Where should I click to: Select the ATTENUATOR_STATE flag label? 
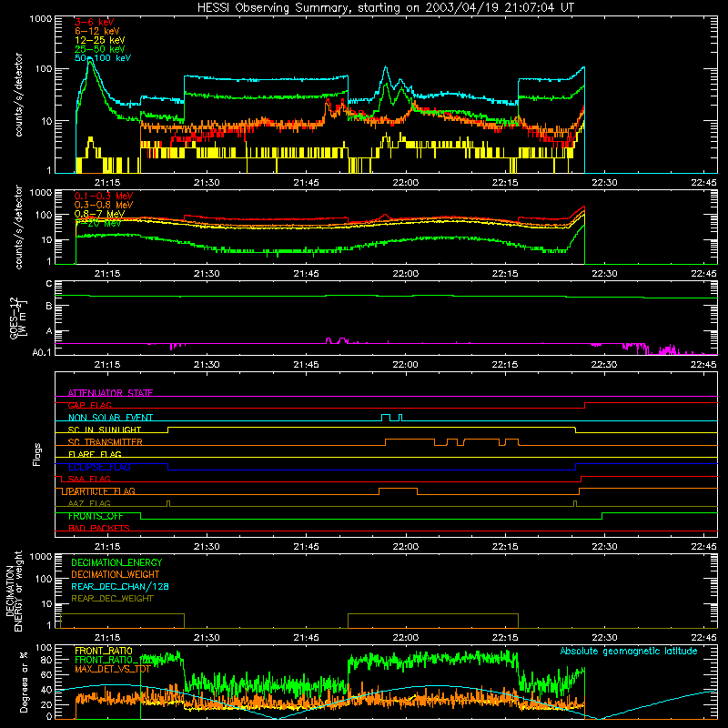coord(110,393)
